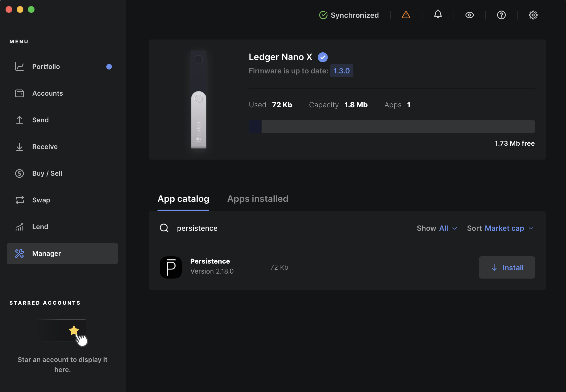Click the Version 2.18.0 text
This screenshot has height=392, width=566.
click(x=212, y=271)
